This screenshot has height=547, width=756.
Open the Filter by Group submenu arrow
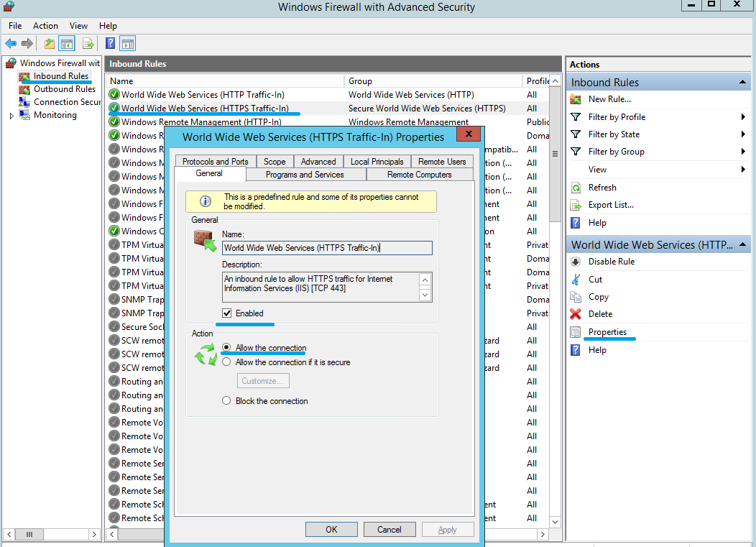pos(743,152)
